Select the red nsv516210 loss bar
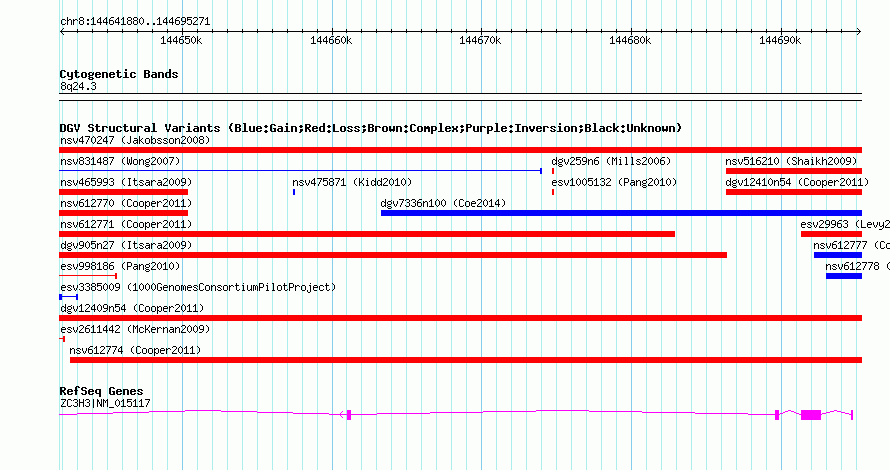 pos(794,171)
